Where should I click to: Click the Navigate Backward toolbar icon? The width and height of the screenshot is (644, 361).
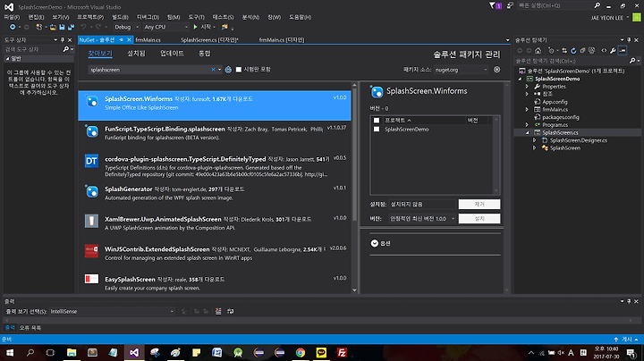[x=13, y=27]
